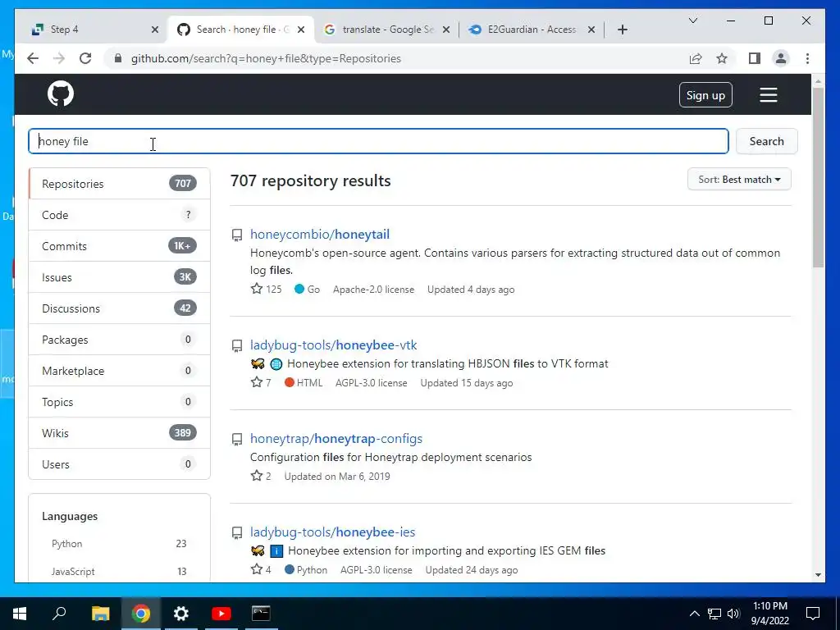The height and width of the screenshot is (630, 840).
Task: Select the Wikis filter
Action: tap(119, 433)
